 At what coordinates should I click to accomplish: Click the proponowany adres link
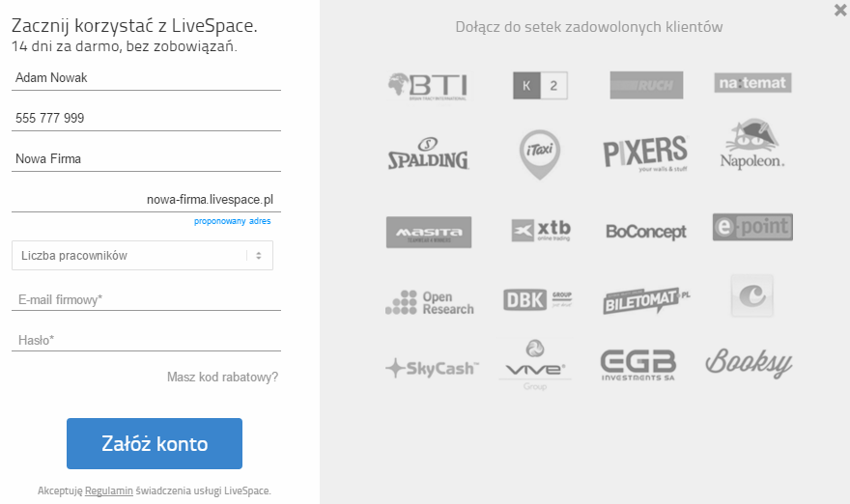[x=232, y=221]
